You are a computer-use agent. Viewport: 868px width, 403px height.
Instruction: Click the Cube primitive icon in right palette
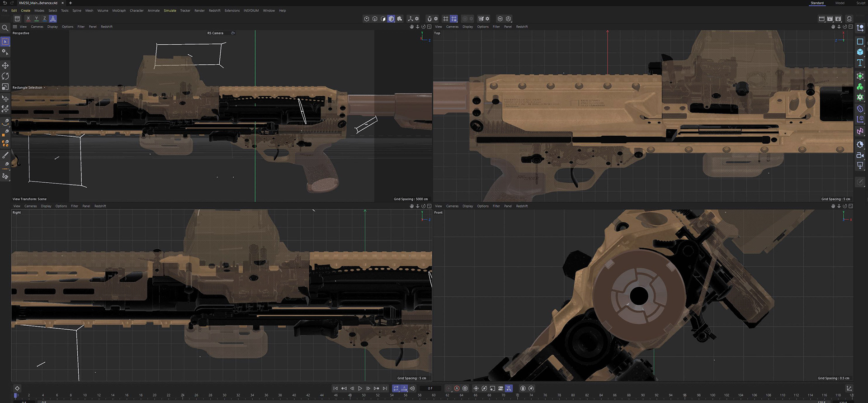click(860, 52)
